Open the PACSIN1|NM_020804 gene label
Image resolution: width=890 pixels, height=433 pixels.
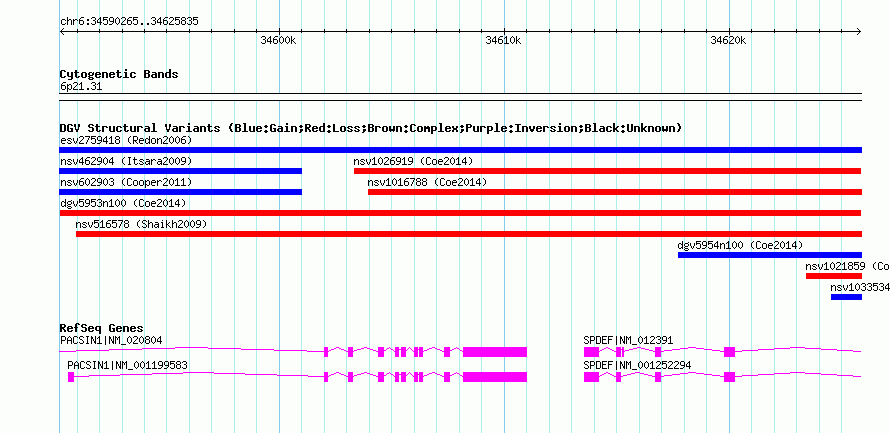point(111,340)
